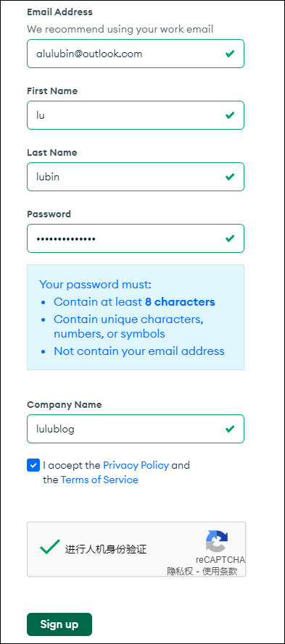
Task: Click the checkmark icon in Password field
Action: pos(230,238)
